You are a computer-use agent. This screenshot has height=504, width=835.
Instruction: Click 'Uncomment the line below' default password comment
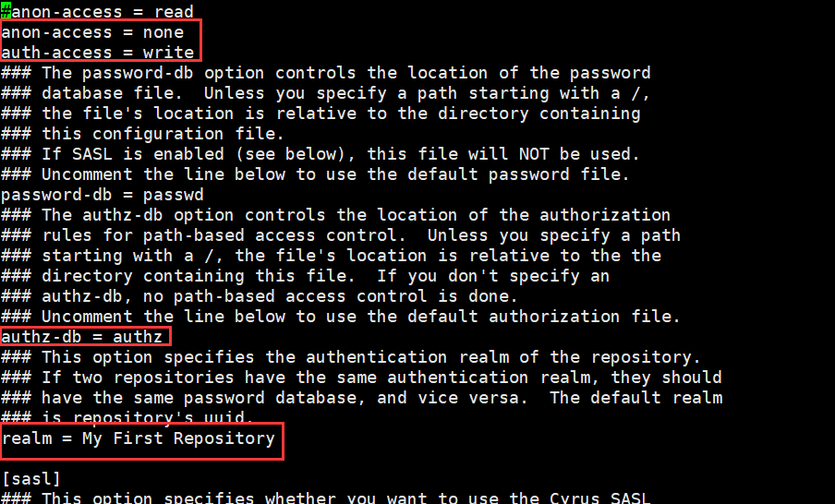(x=315, y=174)
